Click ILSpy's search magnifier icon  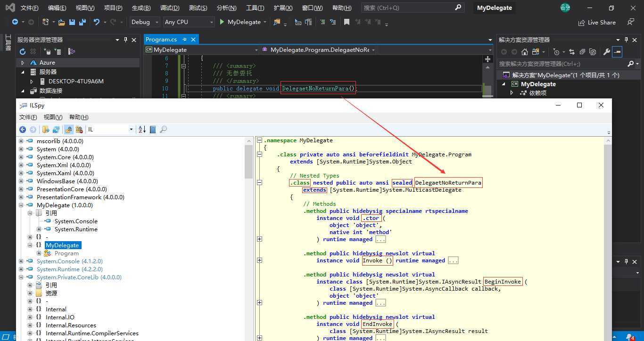[x=164, y=130]
